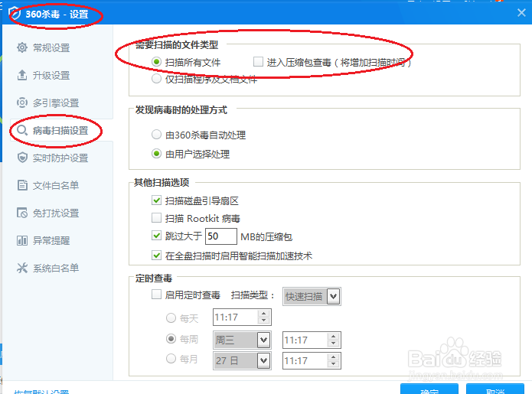Viewport: 532px width, 394px height.
Task: Choose 由360杀毒自动处理 radio option
Action: coord(156,135)
